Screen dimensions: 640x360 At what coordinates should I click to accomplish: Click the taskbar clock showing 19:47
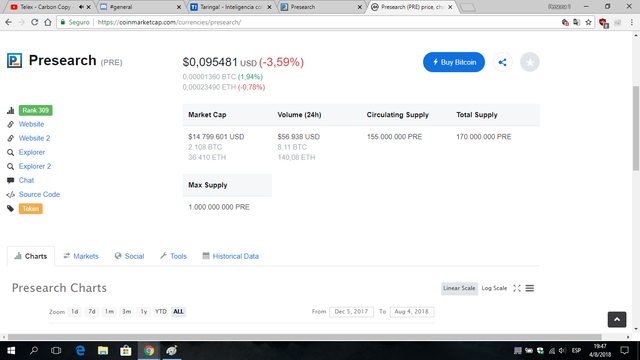click(x=600, y=350)
